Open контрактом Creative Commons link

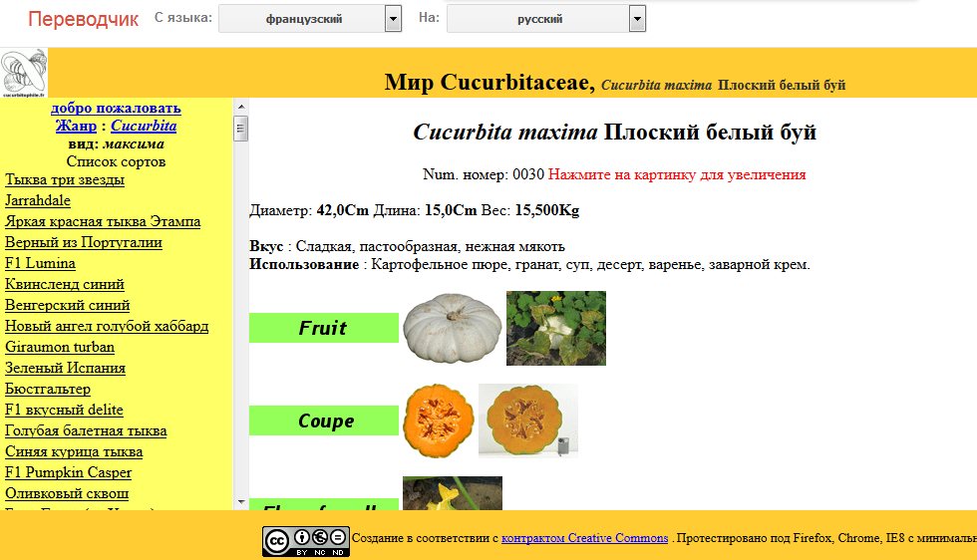pyautogui.click(x=584, y=538)
